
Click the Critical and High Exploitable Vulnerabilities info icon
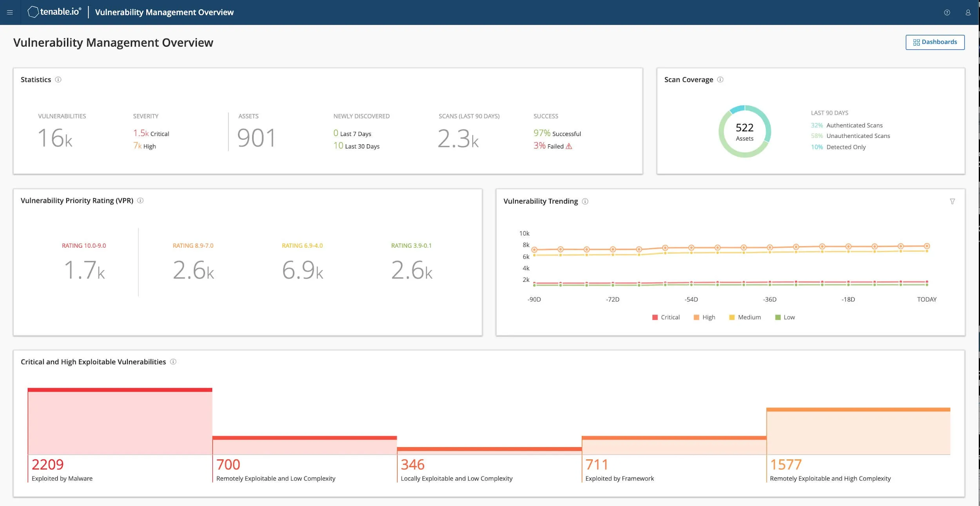[x=173, y=362]
